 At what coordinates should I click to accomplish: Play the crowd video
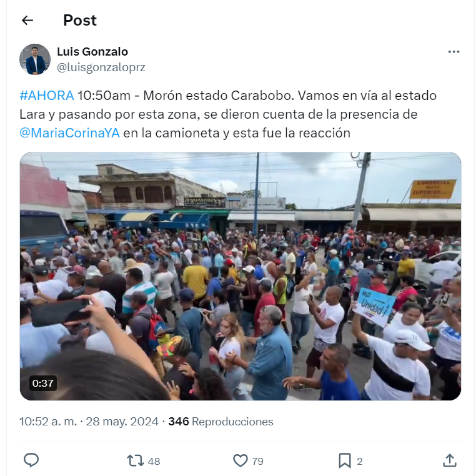pos(240,276)
